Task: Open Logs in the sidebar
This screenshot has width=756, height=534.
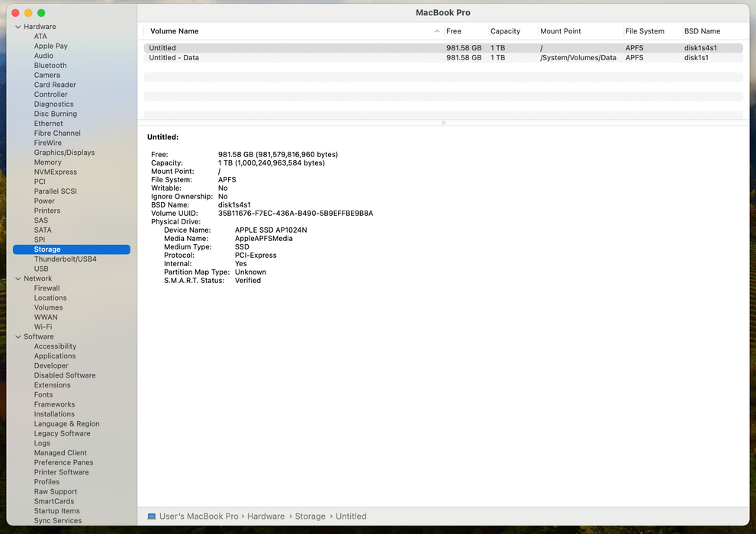Action: [x=42, y=443]
